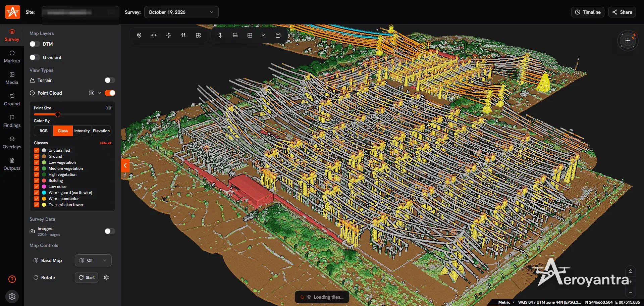The height and width of the screenshot is (306, 644).
Task: Click the compass orientation widget
Action: point(628,41)
